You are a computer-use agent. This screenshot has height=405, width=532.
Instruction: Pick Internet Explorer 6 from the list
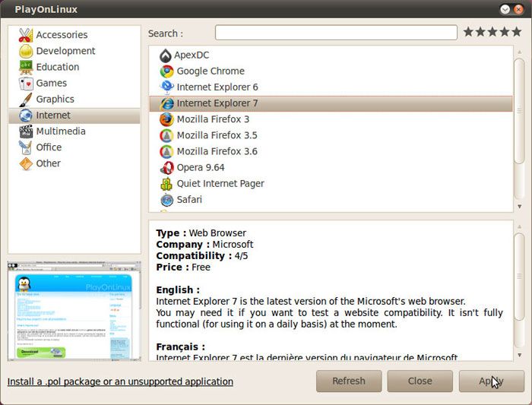[331, 87]
